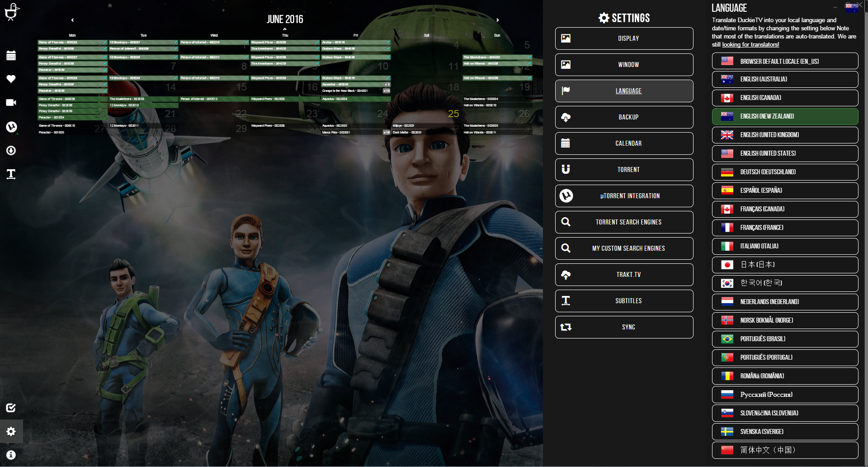This screenshot has height=467, width=868.
Task: Click the magnet icon on Torrent row
Action: click(x=566, y=170)
